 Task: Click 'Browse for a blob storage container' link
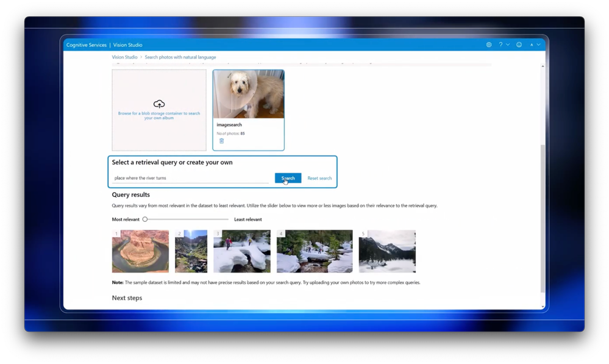(x=159, y=115)
